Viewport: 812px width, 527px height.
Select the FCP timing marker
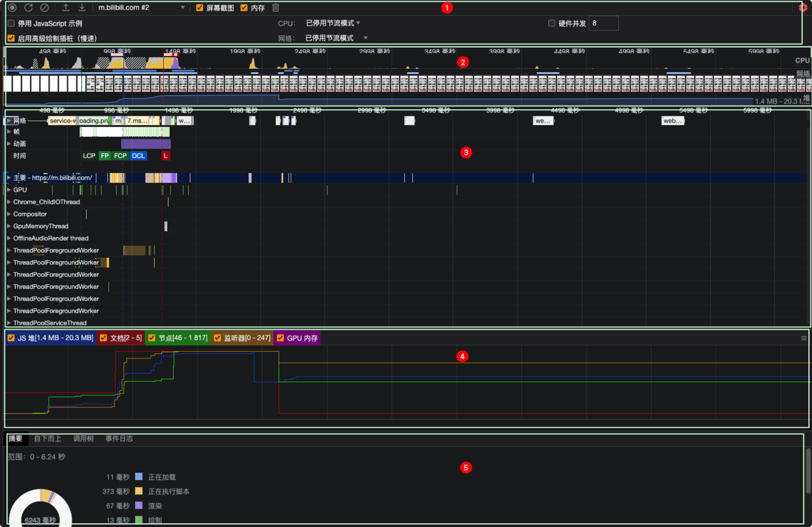(120, 156)
